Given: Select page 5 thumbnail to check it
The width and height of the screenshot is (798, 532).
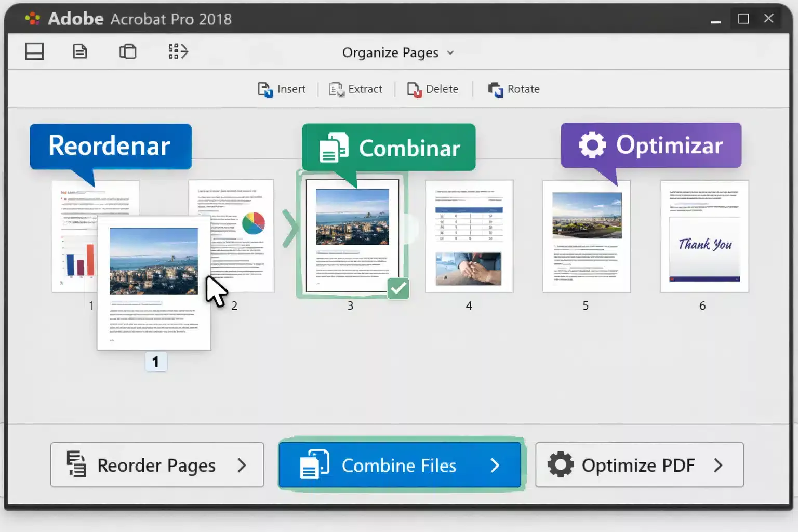Looking at the screenshot, I should tap(586, 236).
